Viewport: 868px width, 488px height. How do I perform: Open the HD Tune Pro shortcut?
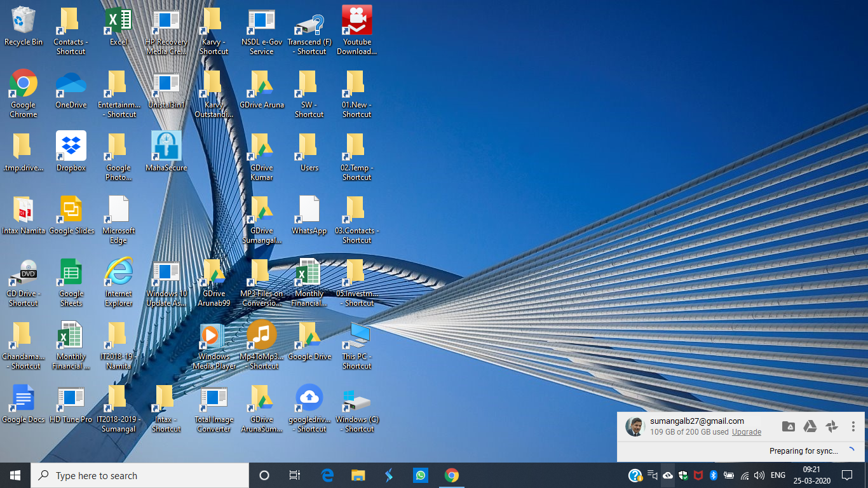pyautogui.click(x=71, y=403)
